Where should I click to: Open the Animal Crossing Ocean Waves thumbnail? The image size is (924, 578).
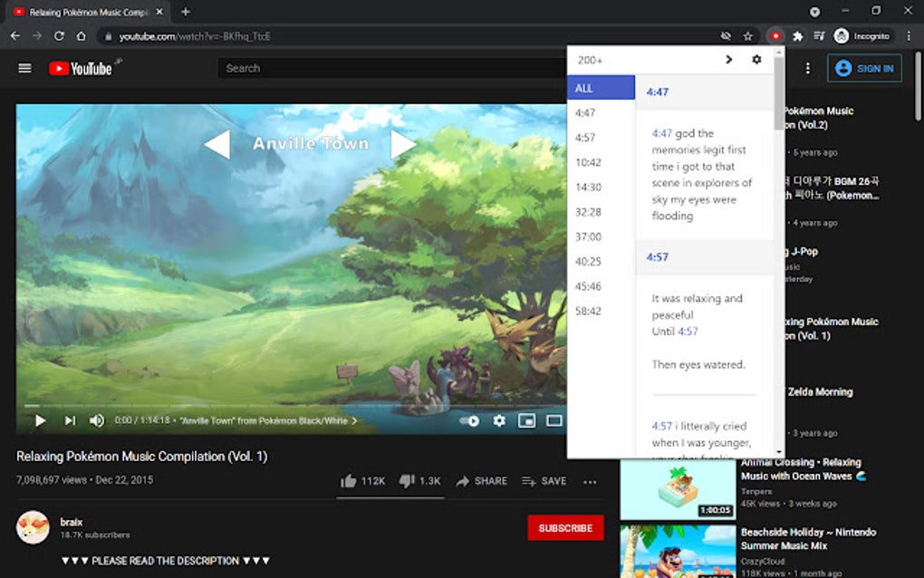point(678,489)
